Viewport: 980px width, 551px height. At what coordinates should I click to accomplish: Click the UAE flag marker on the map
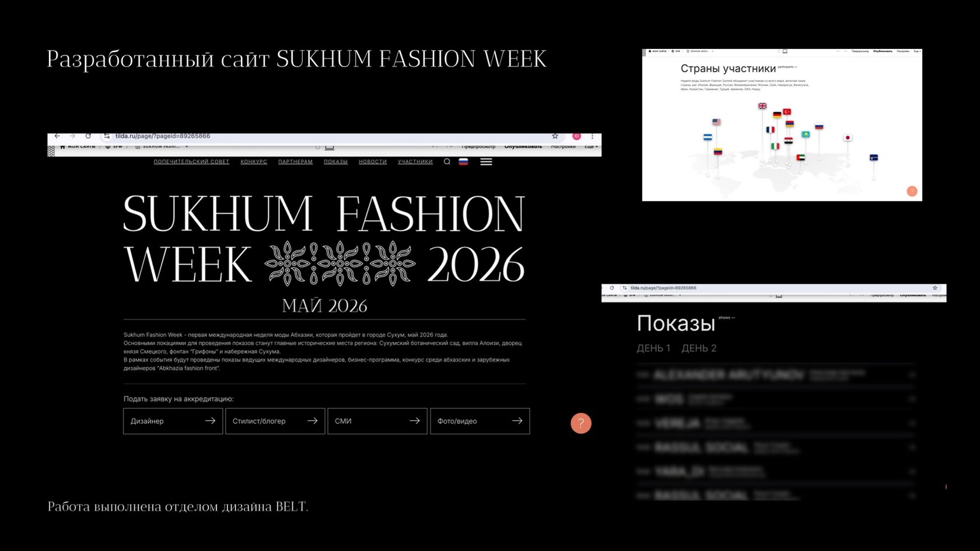(x=801, y=157)
